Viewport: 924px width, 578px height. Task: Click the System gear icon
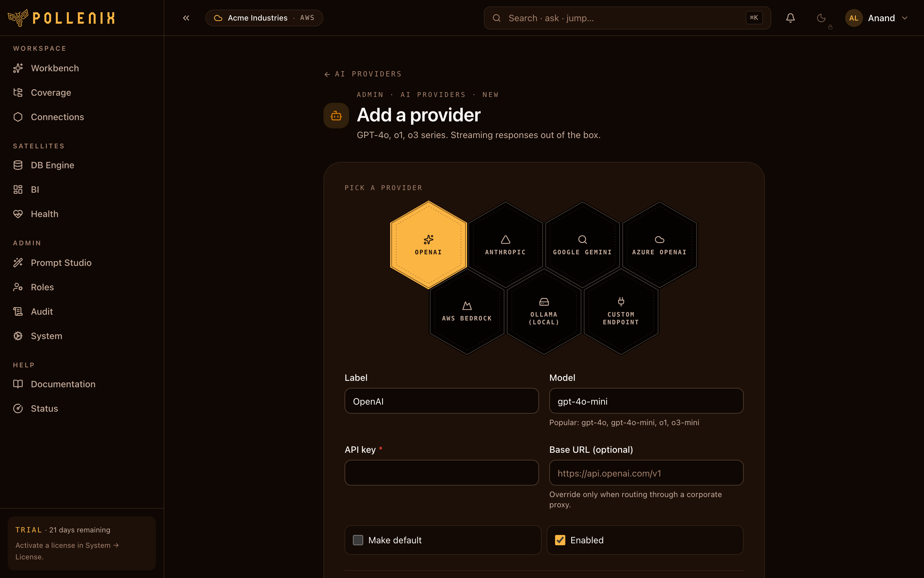(x=18, y=336)
